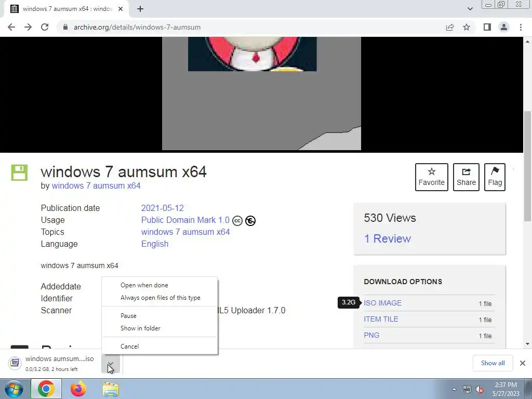Launch Firefox from the taskbar
This screenshot has width=532, height=399.
coord(78,389)
